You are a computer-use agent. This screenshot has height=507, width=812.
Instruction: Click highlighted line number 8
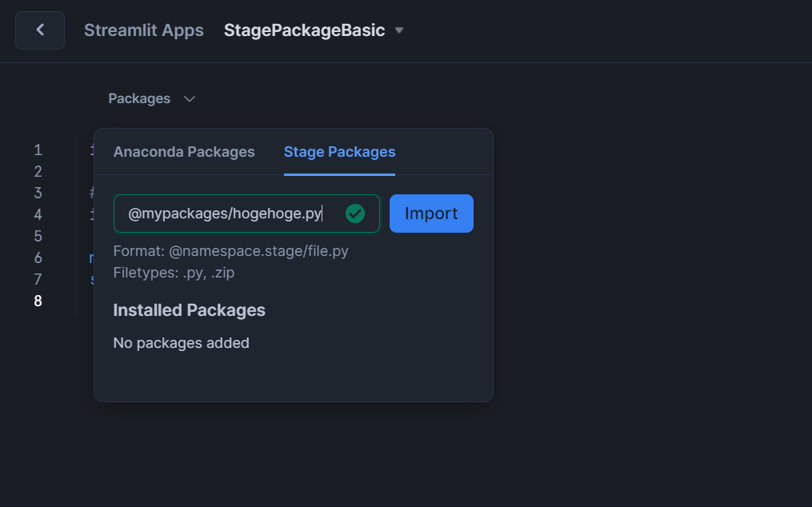pos(38,301)
